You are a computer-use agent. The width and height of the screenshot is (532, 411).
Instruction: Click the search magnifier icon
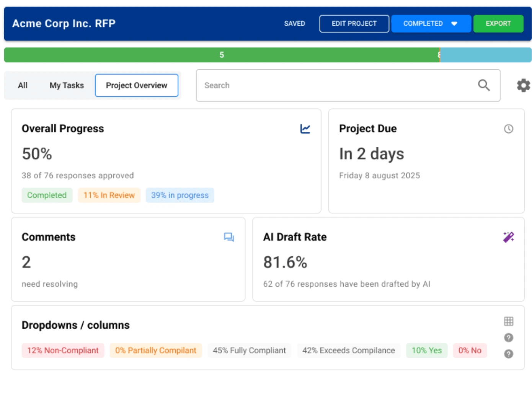pyautogui.click(x=484, y=85)
